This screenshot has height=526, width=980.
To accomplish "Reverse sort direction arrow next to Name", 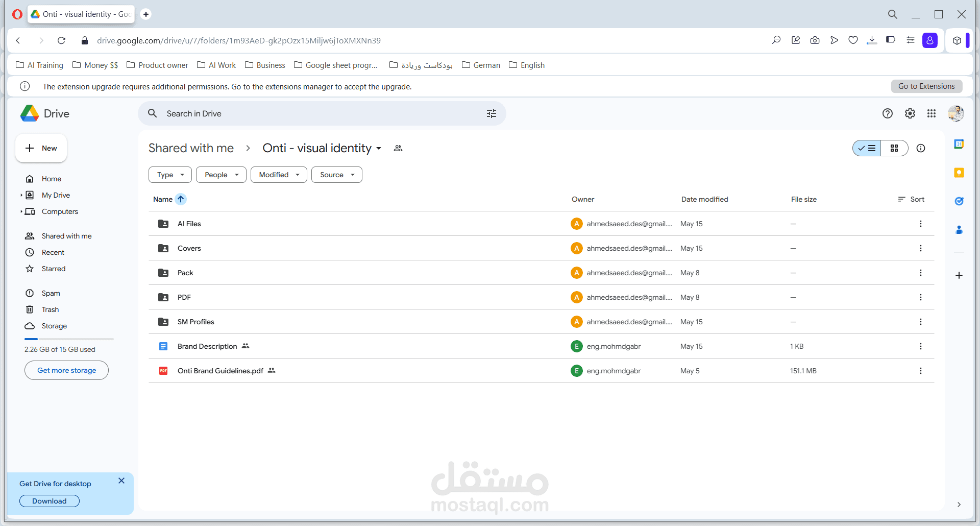I will pos(181,199).
